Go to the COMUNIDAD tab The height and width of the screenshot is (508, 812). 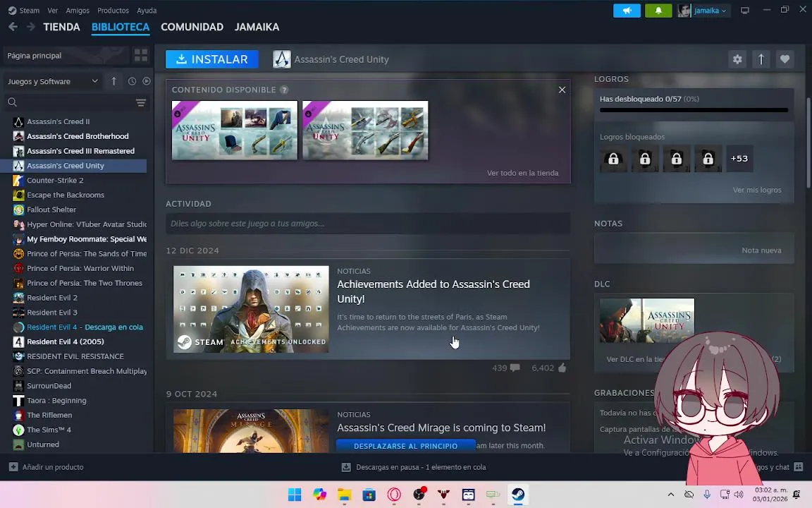tap(192, 27)
